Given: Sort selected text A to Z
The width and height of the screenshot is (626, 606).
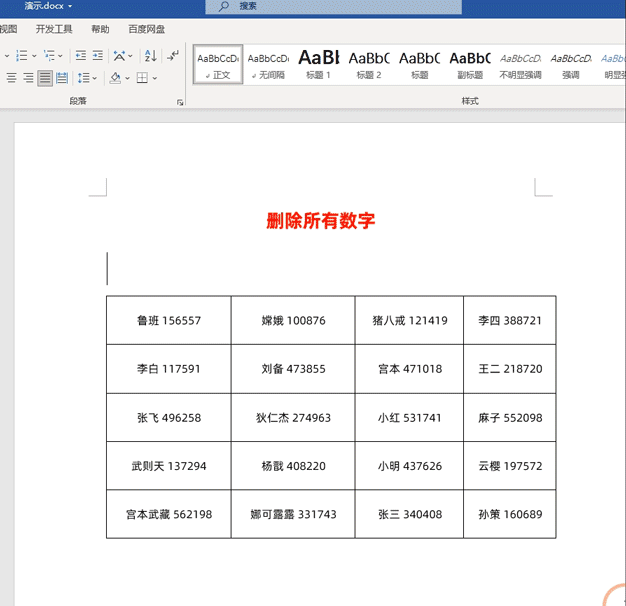Looking at the screenshot, I should point(151,56).
